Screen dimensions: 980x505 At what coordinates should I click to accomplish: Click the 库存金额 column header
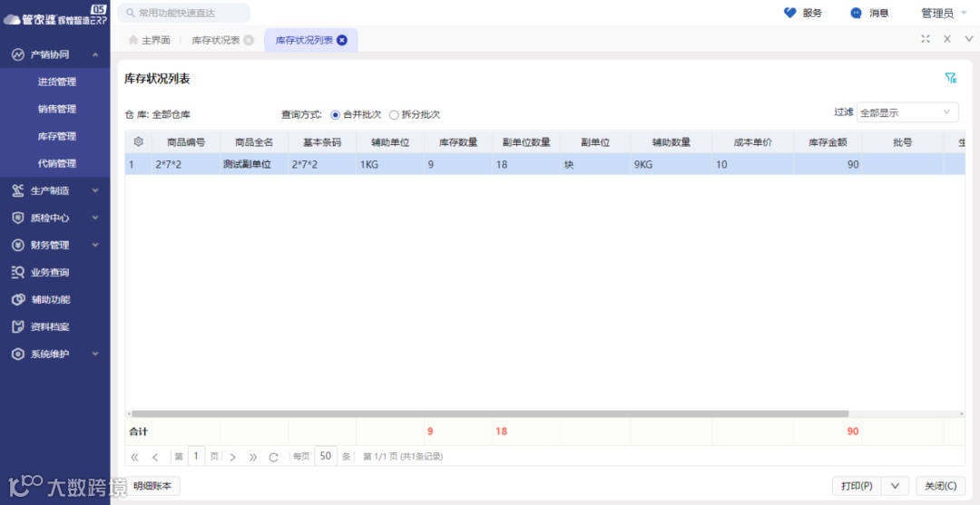click(828, 142)
